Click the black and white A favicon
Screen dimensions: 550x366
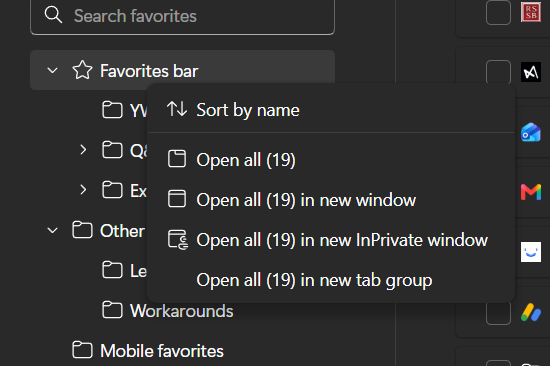point(531,72)
